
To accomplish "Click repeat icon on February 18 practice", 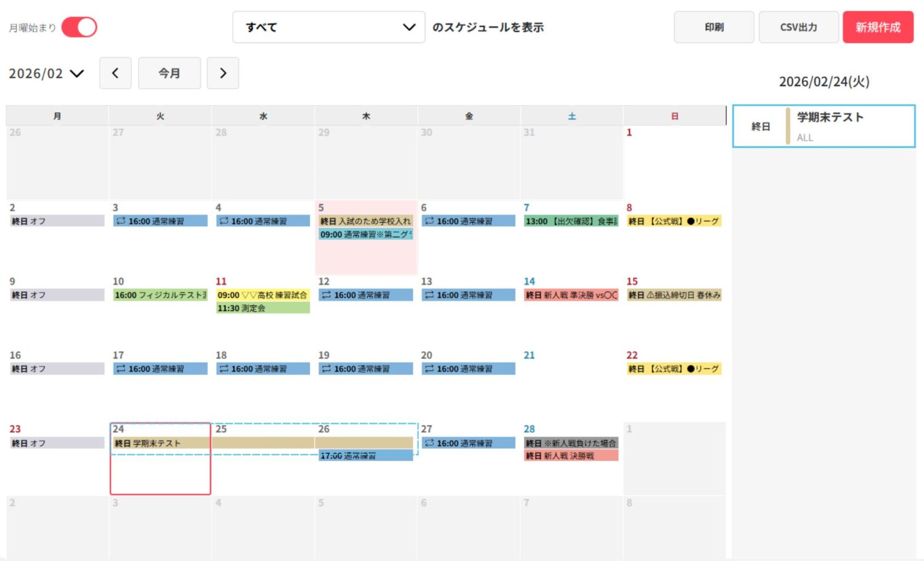I will (224, 369).
